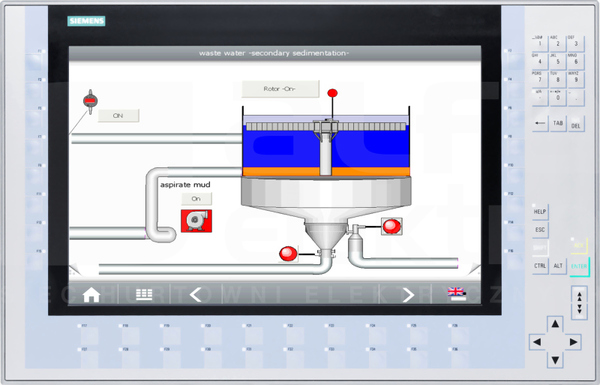Click the page up double-arrow key

pos(579,295)
